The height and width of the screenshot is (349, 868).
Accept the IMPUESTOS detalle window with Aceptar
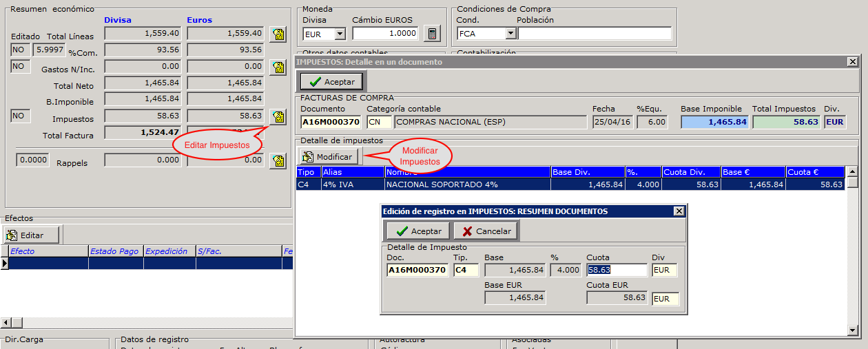(331, 82)
